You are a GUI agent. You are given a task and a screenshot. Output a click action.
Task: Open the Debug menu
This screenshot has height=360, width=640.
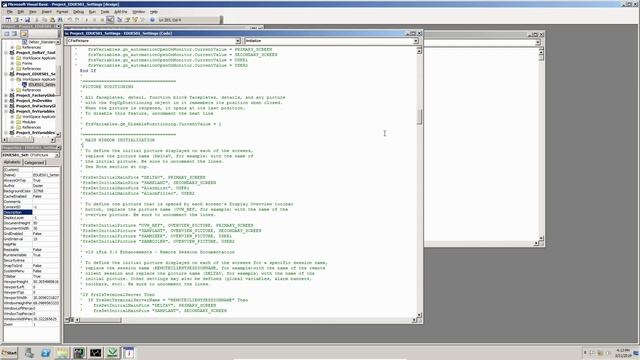(78, 12)
